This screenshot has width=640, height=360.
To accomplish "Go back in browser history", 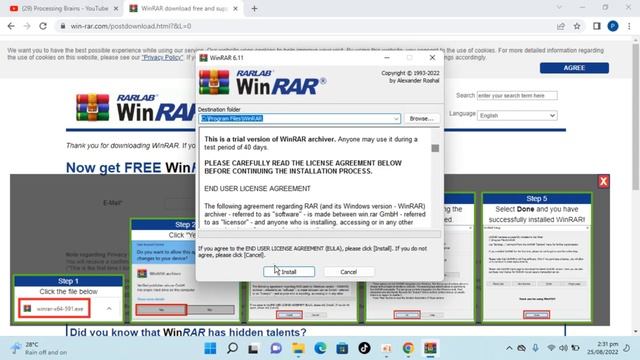I will pyautogui.click(x=11, y=26).
